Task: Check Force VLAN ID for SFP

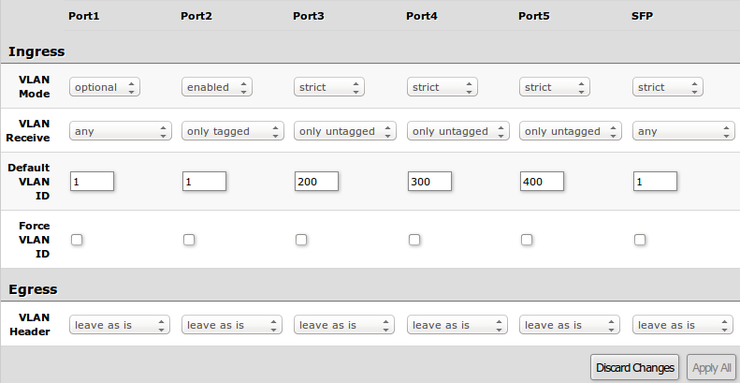Action: tap(640, 240)
